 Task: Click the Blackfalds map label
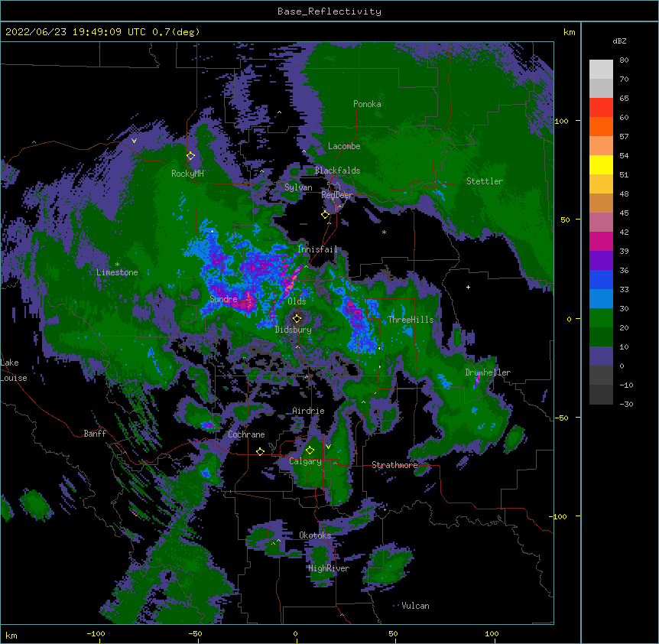click(x=337, y=171)
